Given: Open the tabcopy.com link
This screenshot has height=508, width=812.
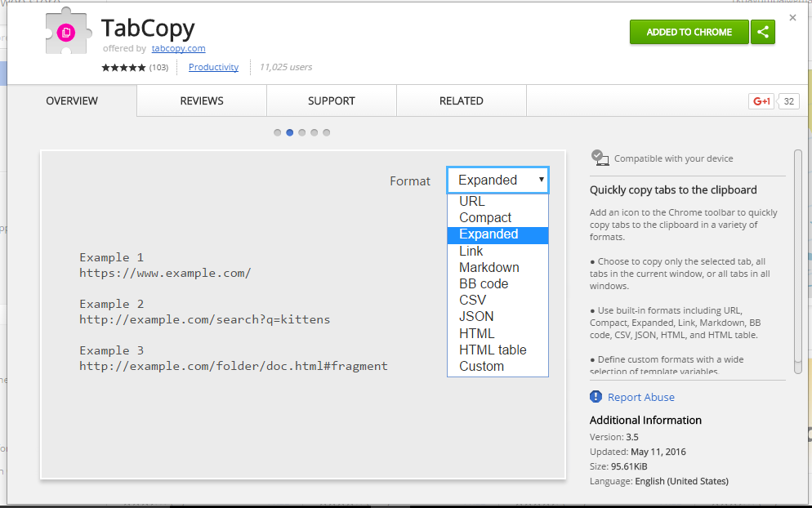Looking at the screenshot, I should point(178,48).
